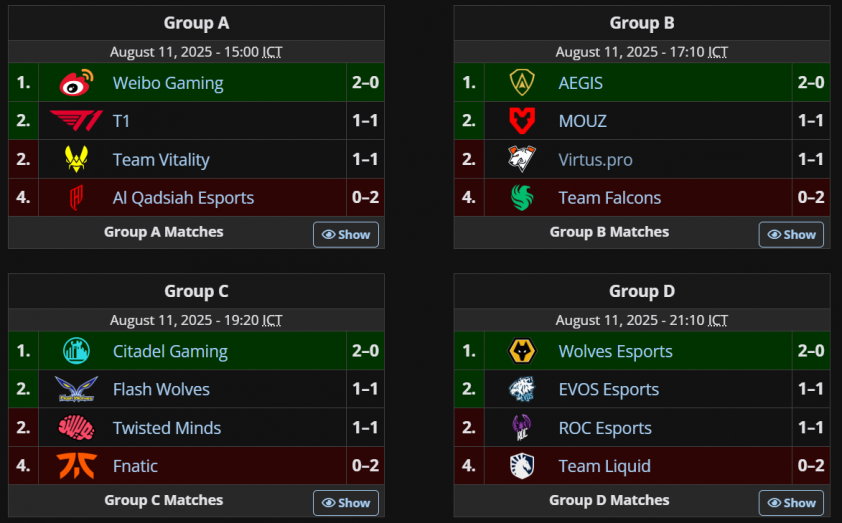Show Group C matches
842x523 pixels.
point(345,502)
